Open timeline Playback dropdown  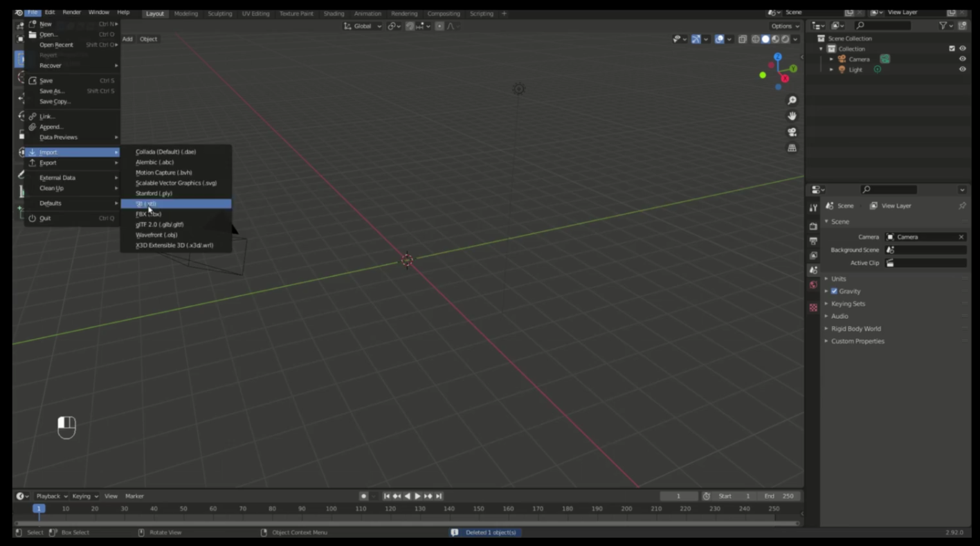tap(52, 496)
